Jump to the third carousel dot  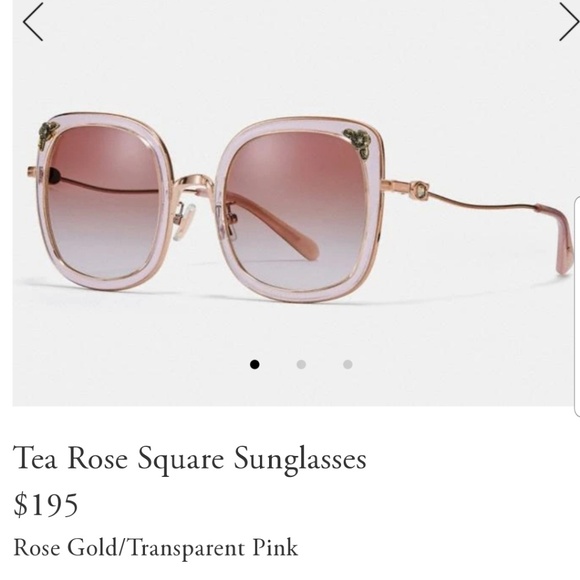(x=348, y=364)
